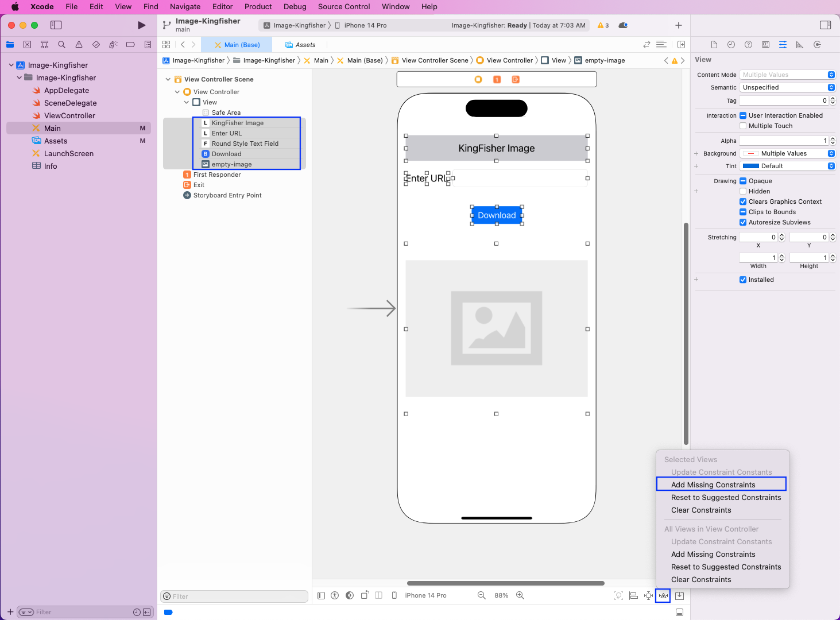Open the Quick Help inspector icon

[748, 45]
